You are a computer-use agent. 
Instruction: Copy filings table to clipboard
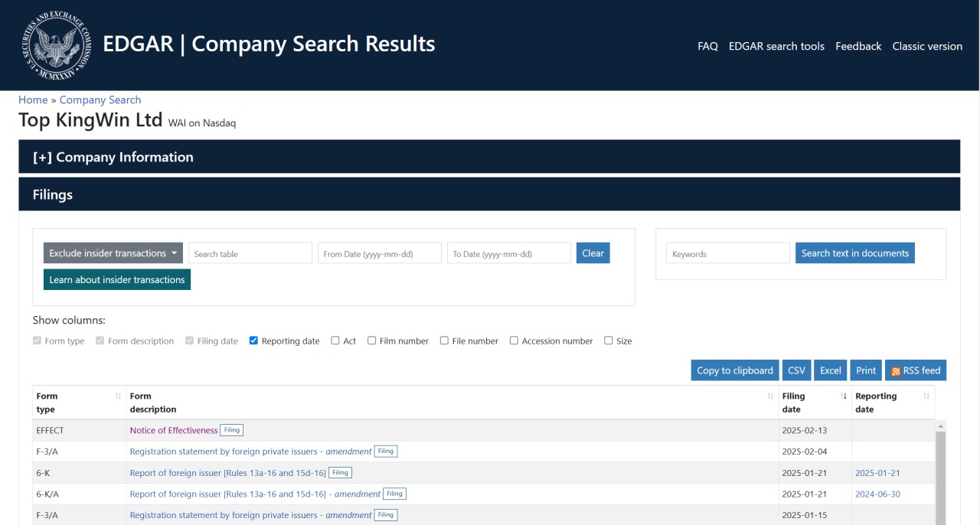[x=735, y=370]
